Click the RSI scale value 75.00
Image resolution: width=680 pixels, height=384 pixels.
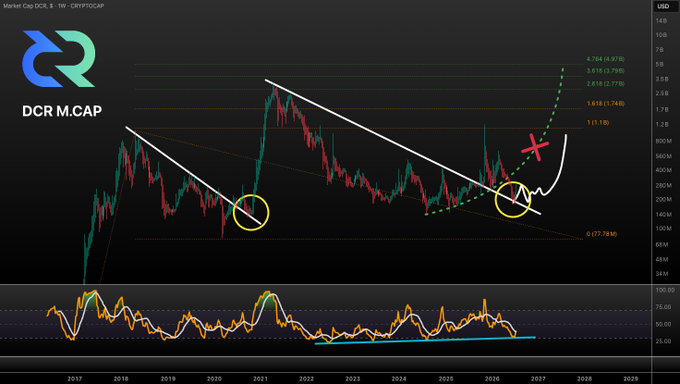(x=665, y=307)
